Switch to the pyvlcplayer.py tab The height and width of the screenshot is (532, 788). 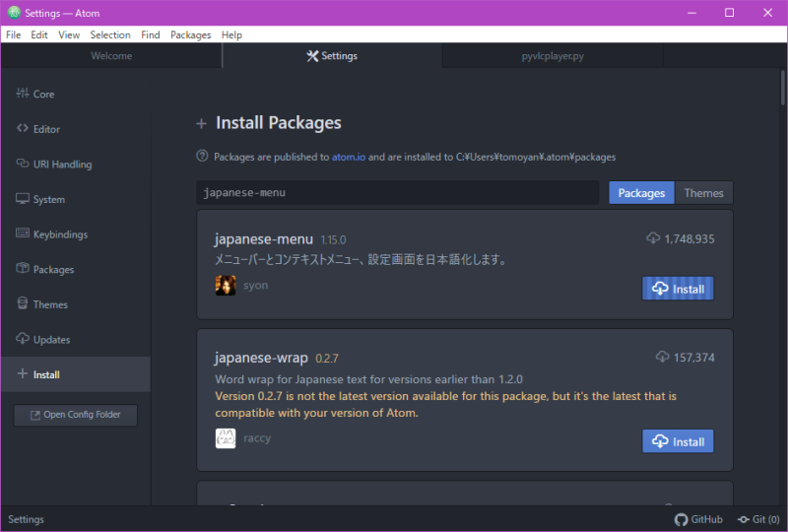point(553,56)
